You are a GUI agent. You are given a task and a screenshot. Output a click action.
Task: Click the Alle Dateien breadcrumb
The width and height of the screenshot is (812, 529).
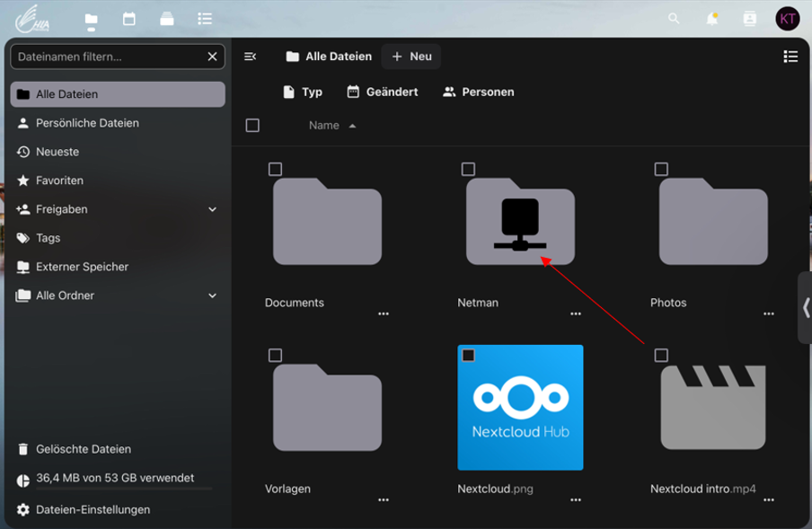pyautogui.click(x=329, y=57)
